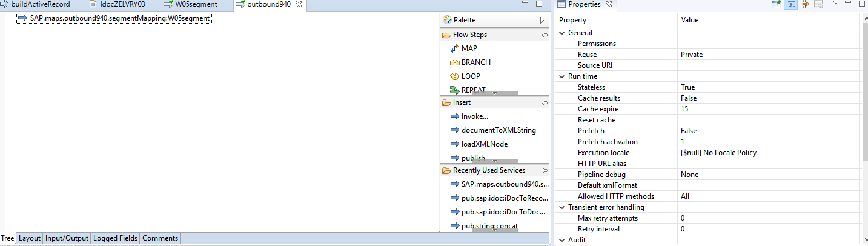868x246 pixels.
Task: Select the Permissions property row
Action: [x=708, y=44]
